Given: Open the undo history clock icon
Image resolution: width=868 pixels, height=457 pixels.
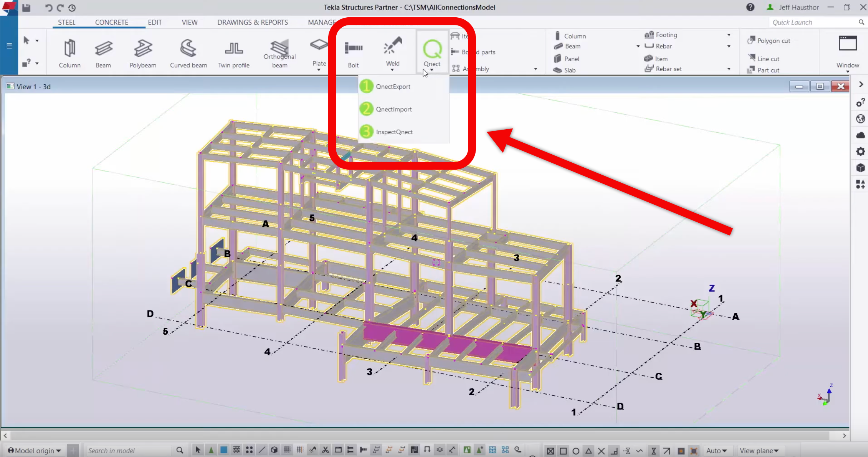Looking at the screenshot, I should [x=72, y=8].
